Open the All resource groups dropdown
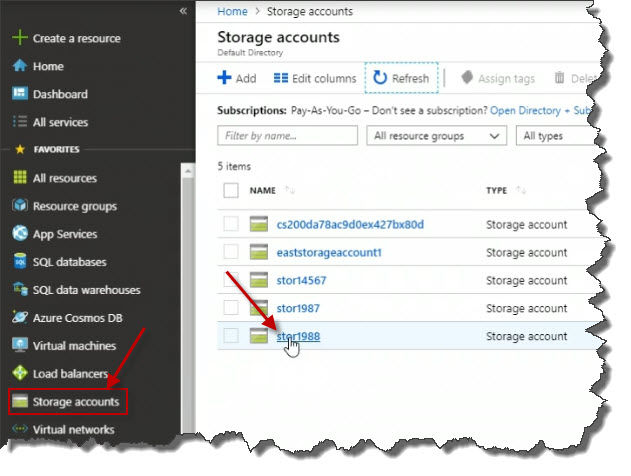Image resolution: width=631 pixels, height=476 pixels. pyautogui.click(x=437, y=136)
